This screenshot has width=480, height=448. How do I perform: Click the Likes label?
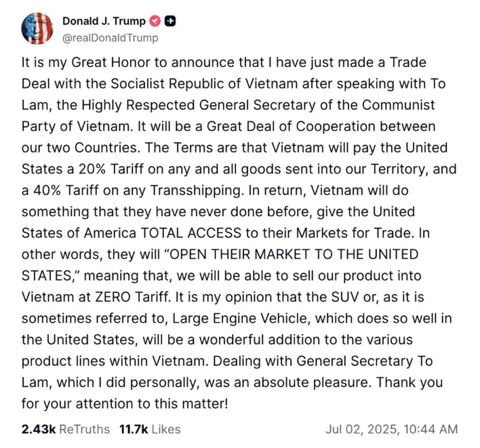(166, 429)
